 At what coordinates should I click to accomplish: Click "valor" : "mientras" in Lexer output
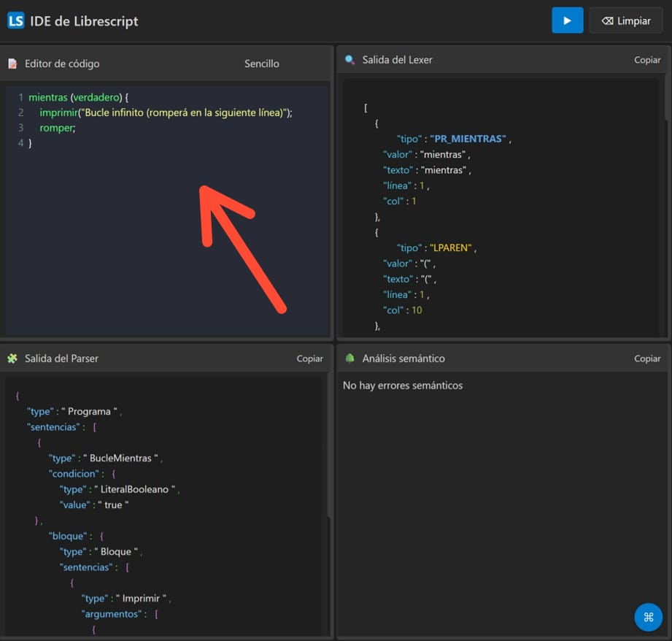point(426,154)
